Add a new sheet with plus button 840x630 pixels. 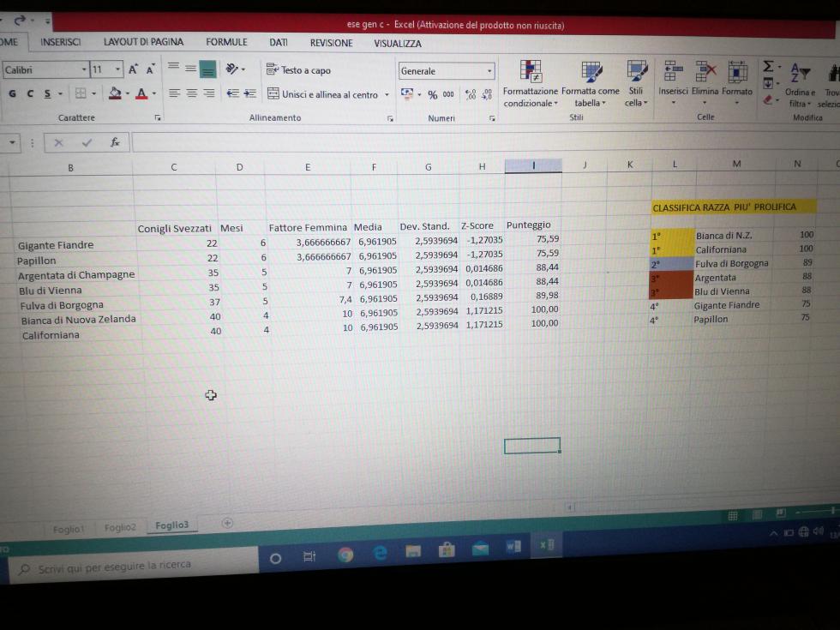coord(227,522)
